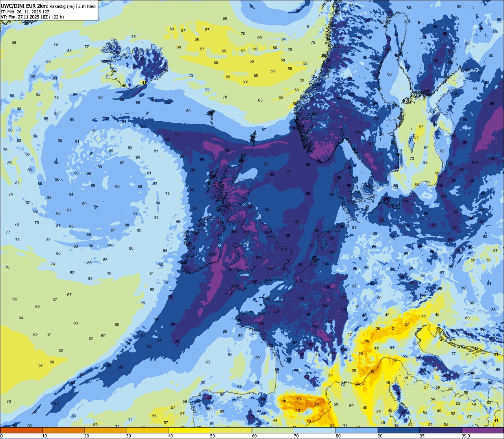Click the '50' label under the legend
504x439 pixels.
[212, 436]
